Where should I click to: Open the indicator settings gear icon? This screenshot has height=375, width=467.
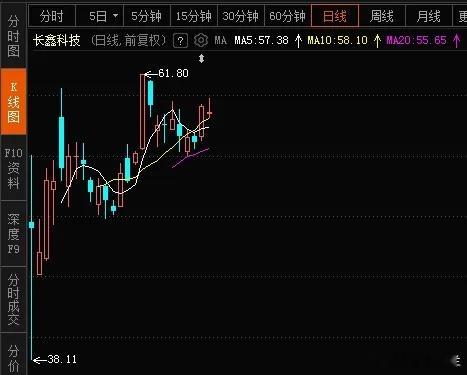pyautogui.click(x=201, y=41)
